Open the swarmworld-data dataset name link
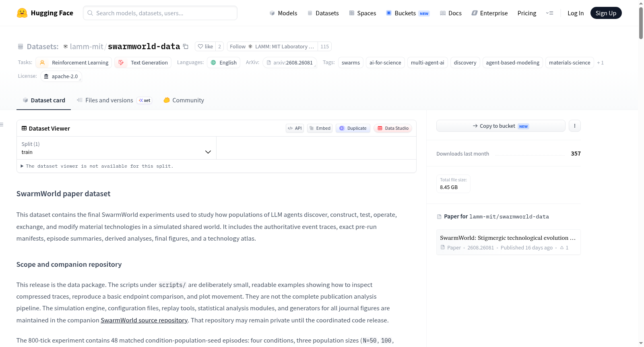Viewport: 644px width, 347px height. click(x=144, y=46)
